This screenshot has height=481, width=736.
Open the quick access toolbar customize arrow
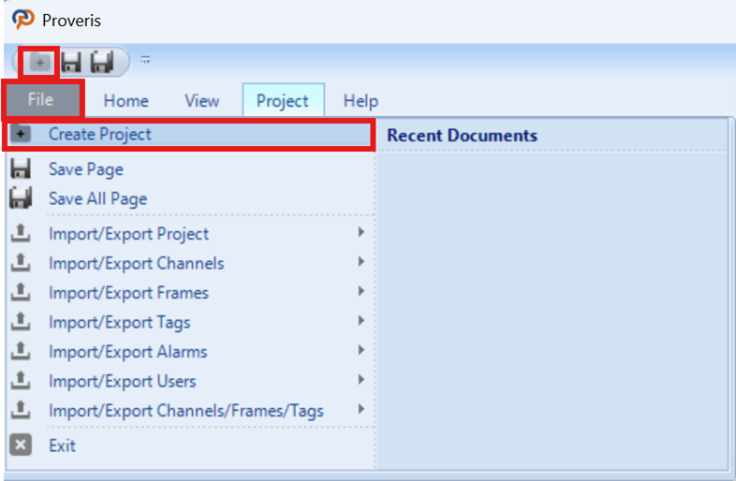145,60
